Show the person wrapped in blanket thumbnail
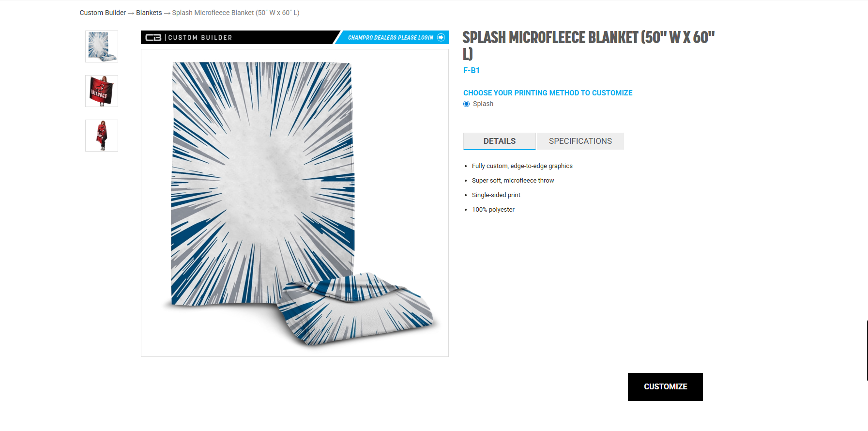This screenshot has width=868, height=431. point(102,136)
